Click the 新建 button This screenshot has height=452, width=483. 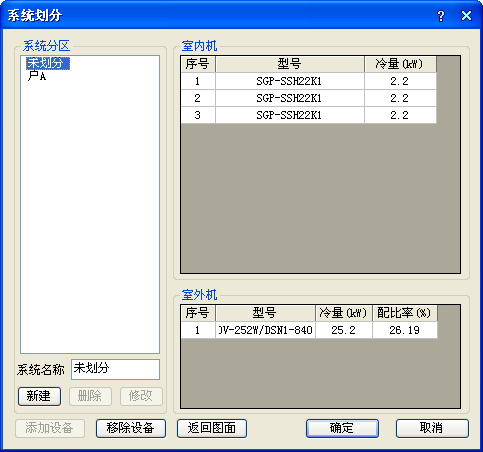39,396
